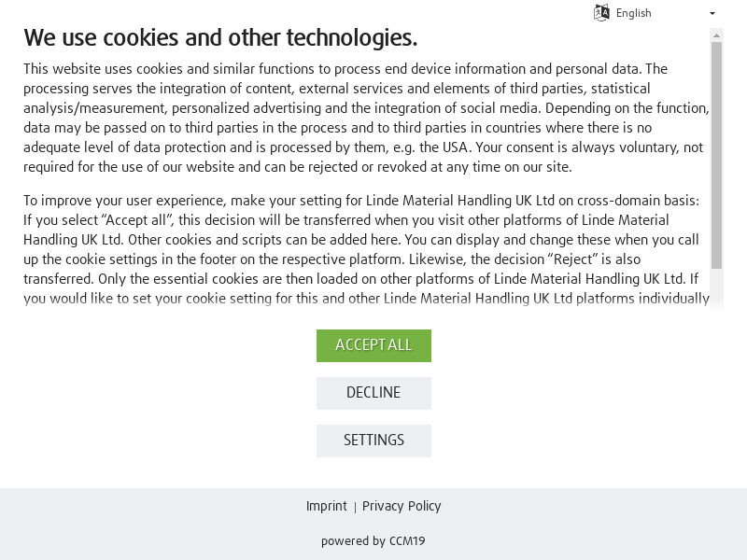Click the language dropdown caret arrow

click(x=712, y=14)
